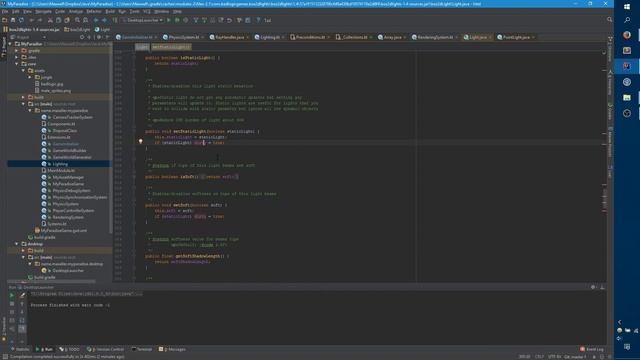Open Find from the magnifier toolbar icon
640x360 pixels.
click(77, 20)
